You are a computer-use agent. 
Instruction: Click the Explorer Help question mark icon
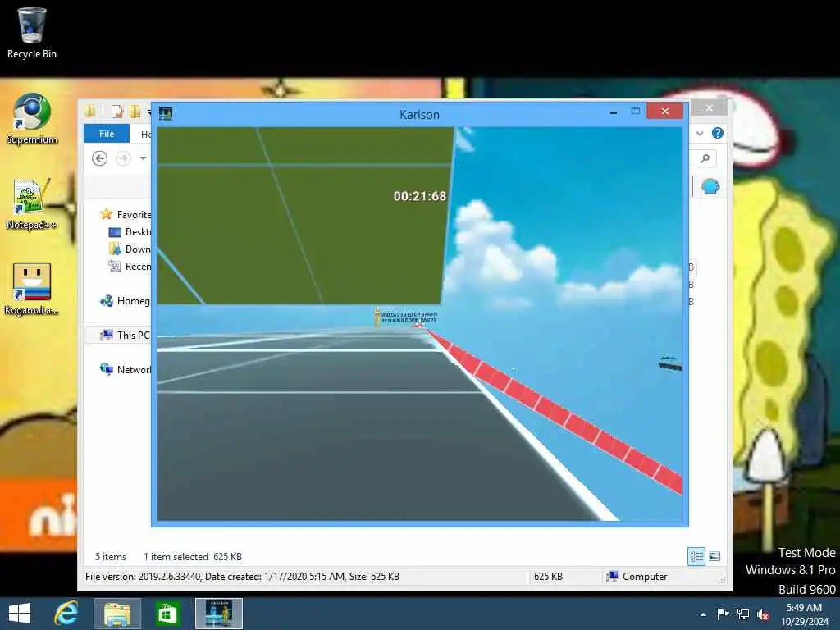point(718,133)
